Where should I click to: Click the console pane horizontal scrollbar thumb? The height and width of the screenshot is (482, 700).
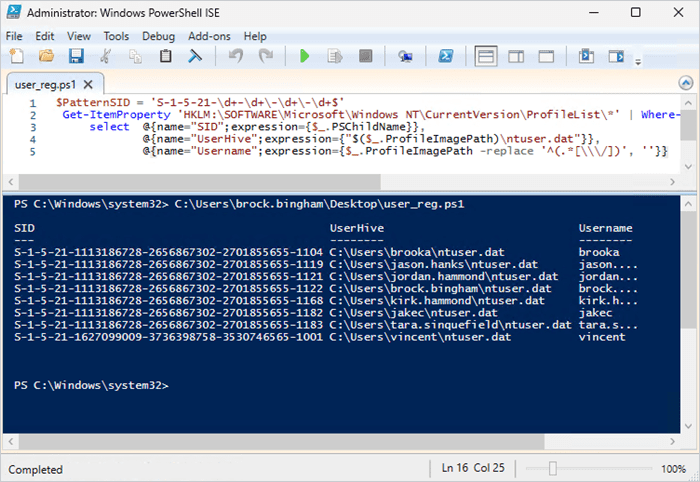point(281,442)
